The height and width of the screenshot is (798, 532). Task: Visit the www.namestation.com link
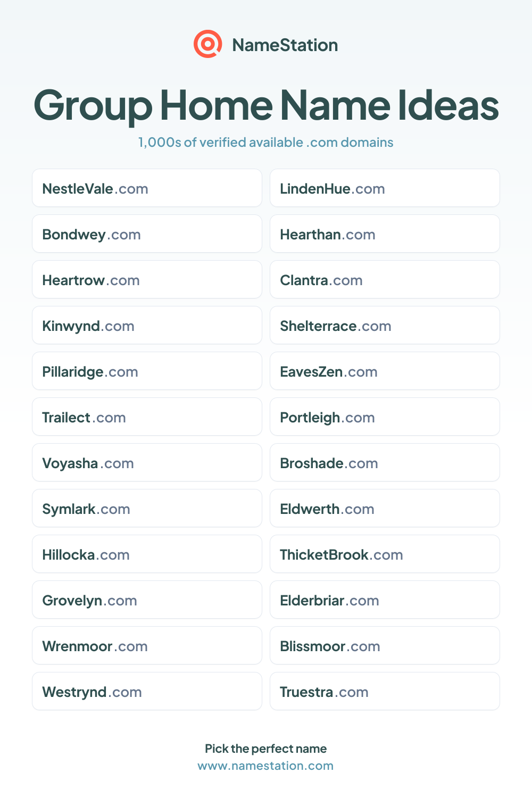click(x=265, y=766)
